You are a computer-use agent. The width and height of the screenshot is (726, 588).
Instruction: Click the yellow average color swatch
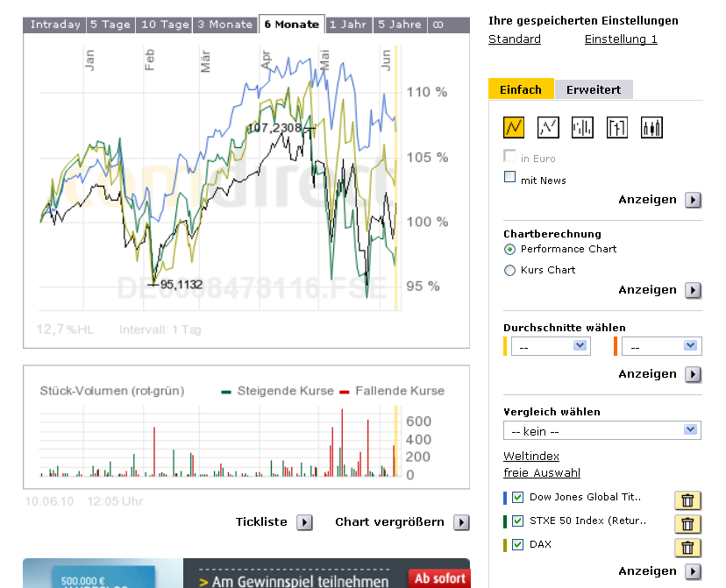tap(506, 347)
